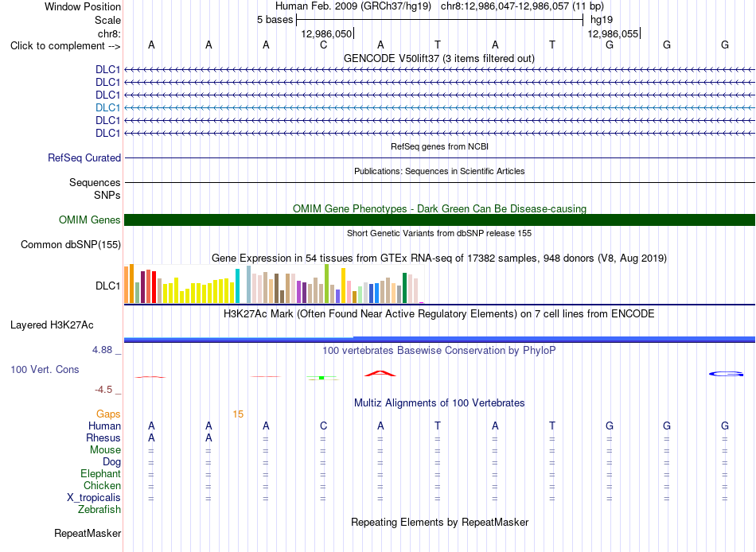Click the red A PhyloP conservation logo
This screenshot has width=756, height=552.
click(380, 373)
